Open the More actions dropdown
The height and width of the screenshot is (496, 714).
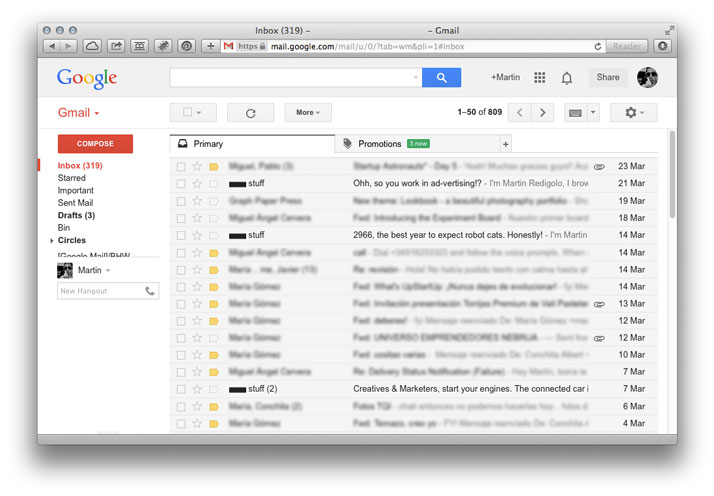pyautogui.click(x=308, y=112)
